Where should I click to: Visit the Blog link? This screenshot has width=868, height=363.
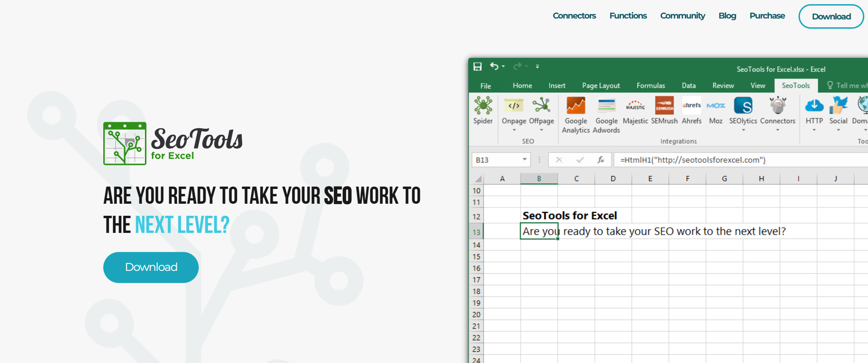click(x=727, y=16)
